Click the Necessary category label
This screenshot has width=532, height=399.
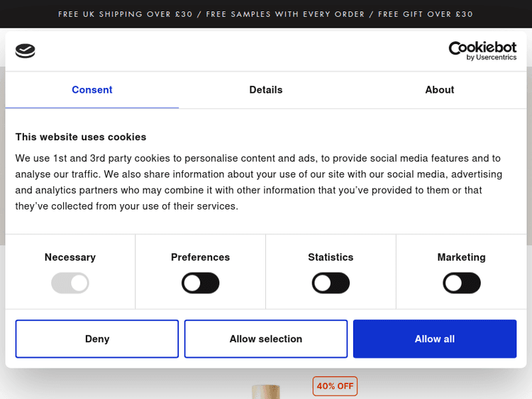click(x=70, y=257)
